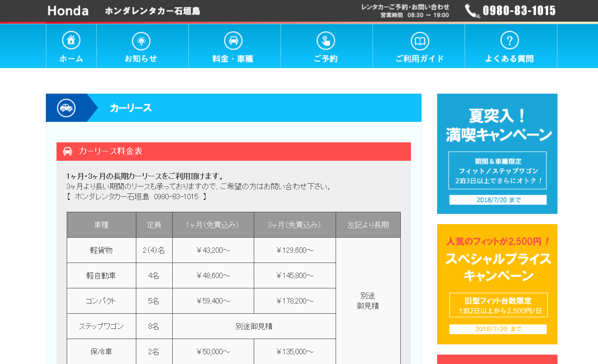Click the 別途 御見積 long-term cell
The width and height of the screenshot is (598, 364).
[x=368, y=301]
